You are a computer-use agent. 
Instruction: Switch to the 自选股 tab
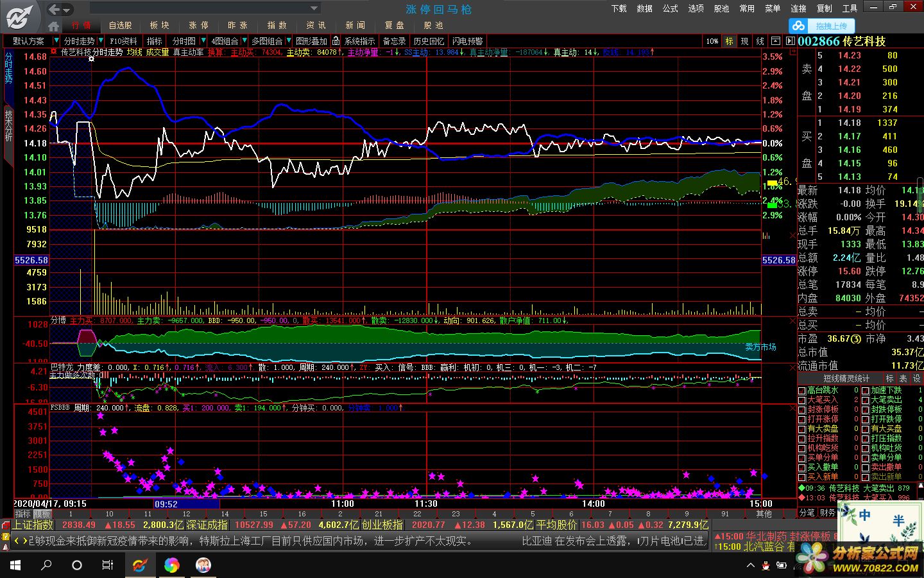click(x=120, y=26)
